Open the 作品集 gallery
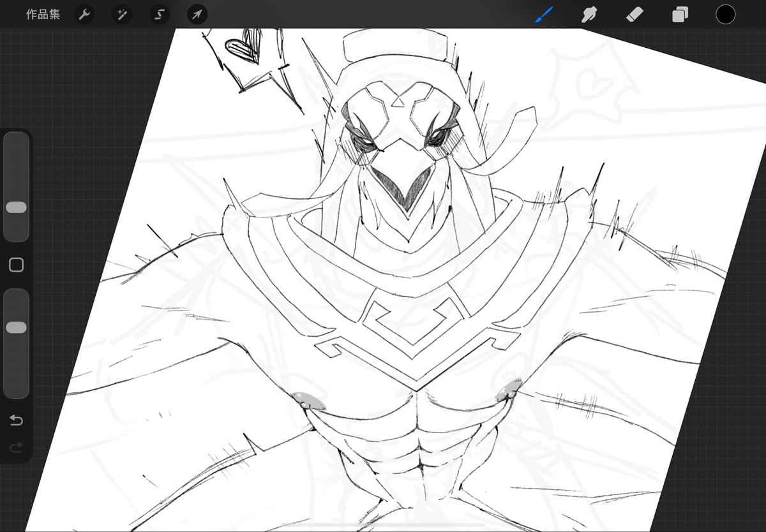Image resolution: width=766 pixels, height=532 pixels. [43, 15]
